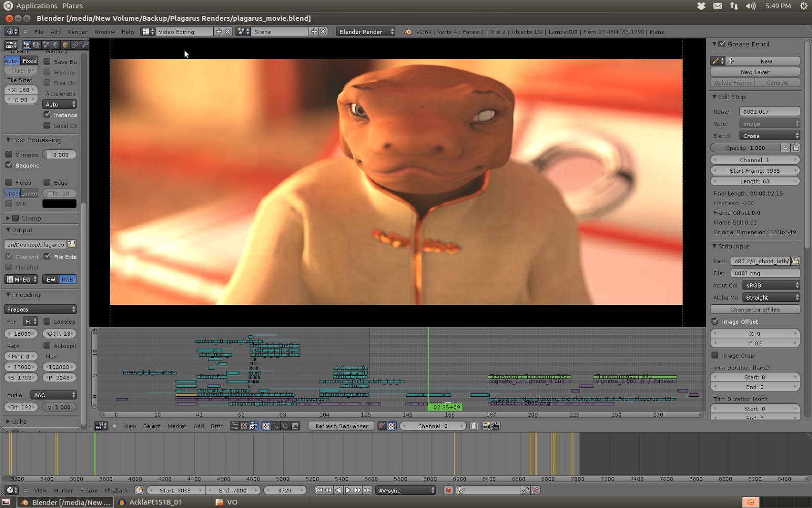Open the Ubuntu volume indicator

pyautogui.click(x=751, y=6)
